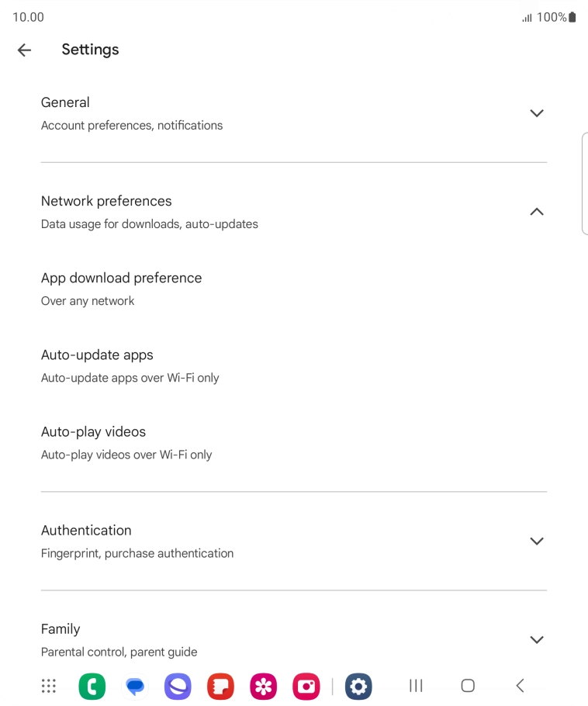The width and height of the screenshot is (588, 706).
Task: Open Auto-play videos setting
Action: 126,442
